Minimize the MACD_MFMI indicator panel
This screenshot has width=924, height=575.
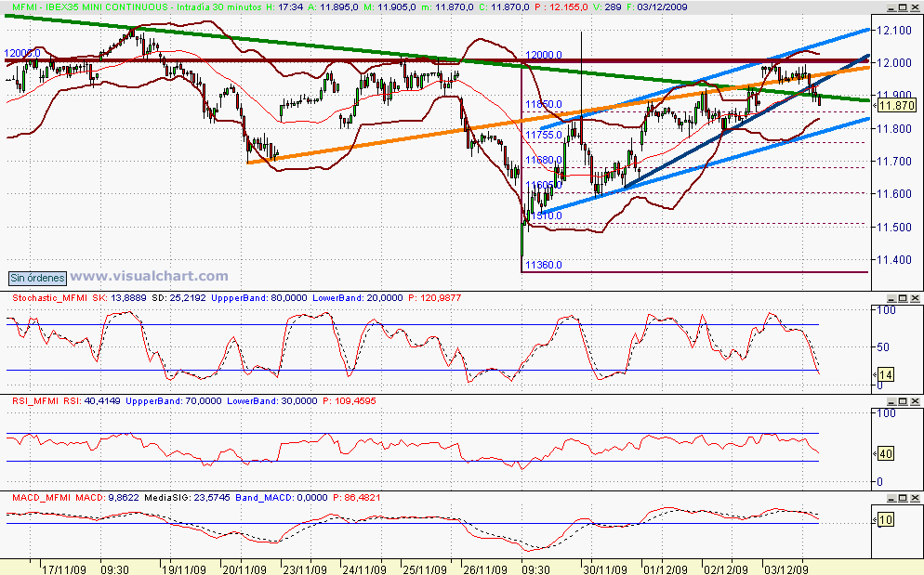click(x=891, y=498)
